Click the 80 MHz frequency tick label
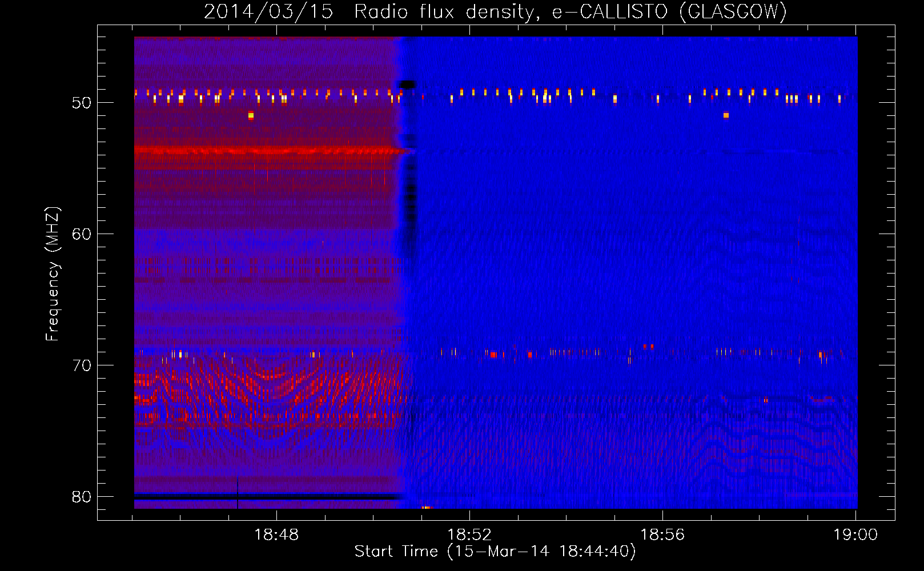 (x=82, y=497)
